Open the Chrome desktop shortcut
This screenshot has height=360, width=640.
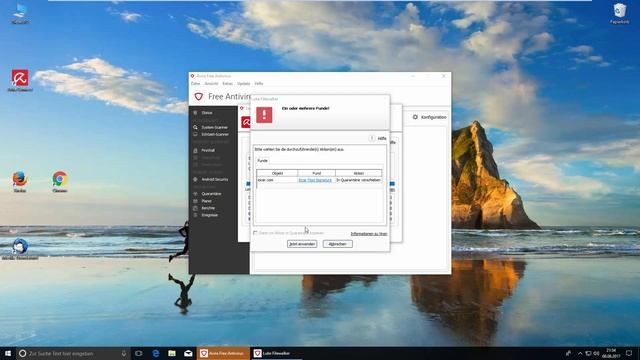pyautogui.click(x=60, y=181)
